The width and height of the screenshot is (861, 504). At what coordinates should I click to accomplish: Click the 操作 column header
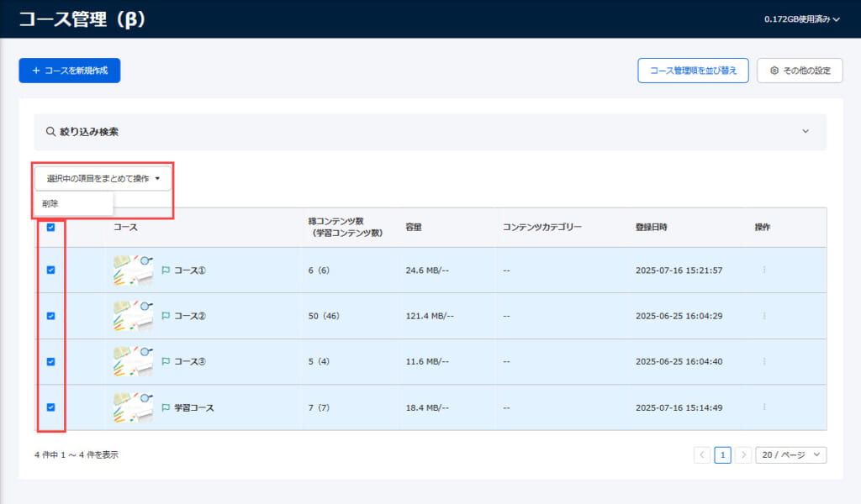click(762, 227)
